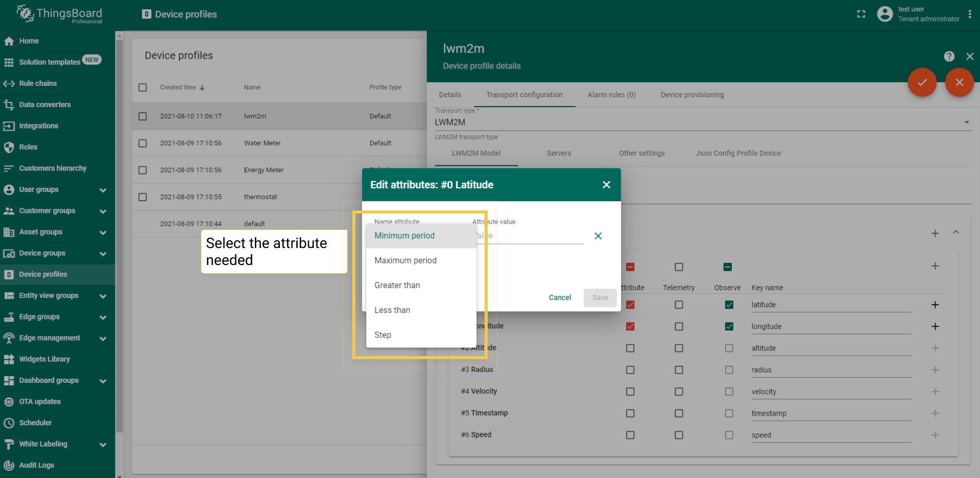The image size is (980, 478).
Task: Open the help question mark icon
Action: coord(949,57)
